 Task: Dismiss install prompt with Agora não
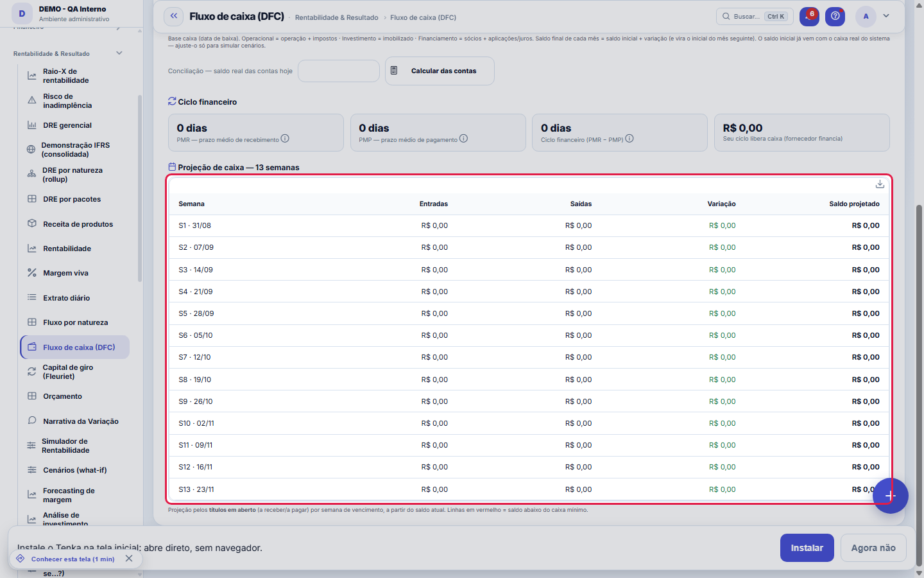point(873,548)
